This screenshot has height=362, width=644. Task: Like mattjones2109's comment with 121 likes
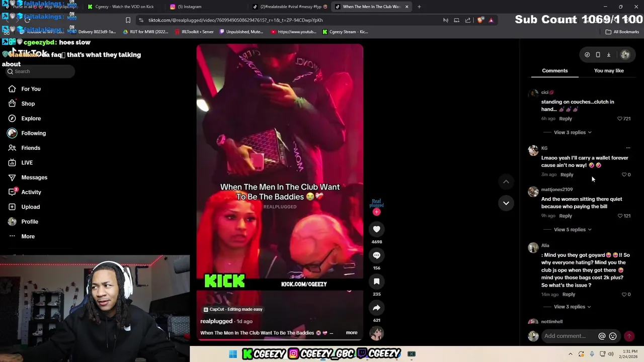620,216
